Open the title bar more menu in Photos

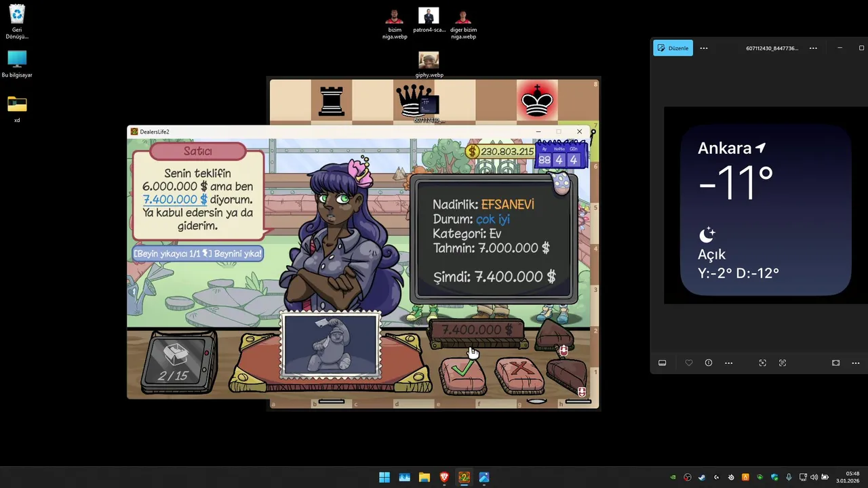point(813,48)
